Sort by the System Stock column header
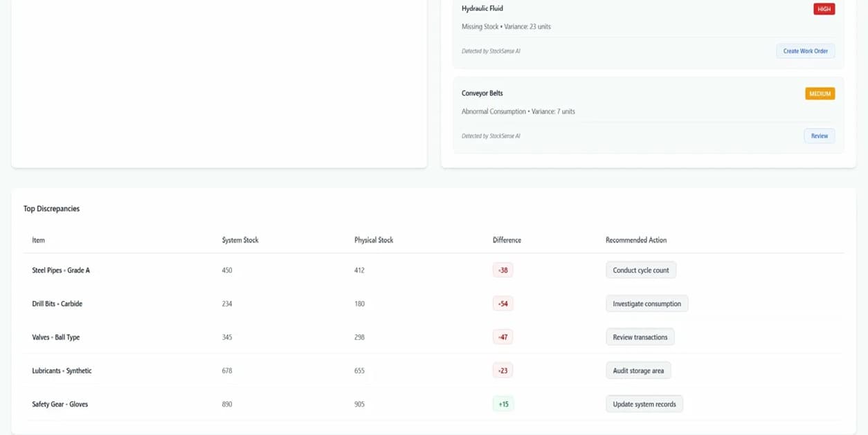This screenshot has height=435, width=868. click(x=239, y=240)
